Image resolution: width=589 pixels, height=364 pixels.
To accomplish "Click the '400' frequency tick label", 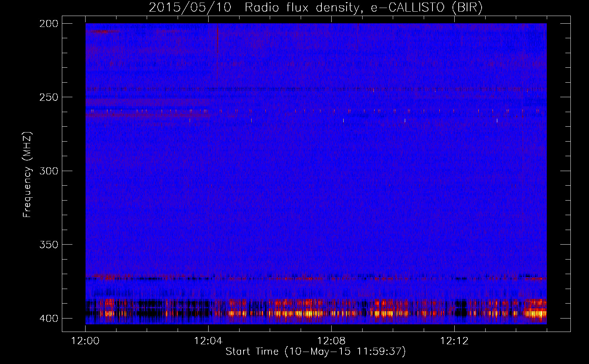I will point(49,318).
